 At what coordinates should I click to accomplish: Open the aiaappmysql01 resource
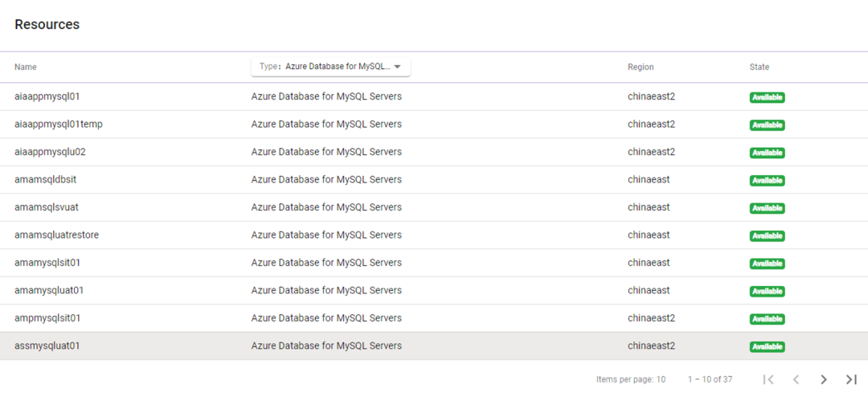pos(47,96)
